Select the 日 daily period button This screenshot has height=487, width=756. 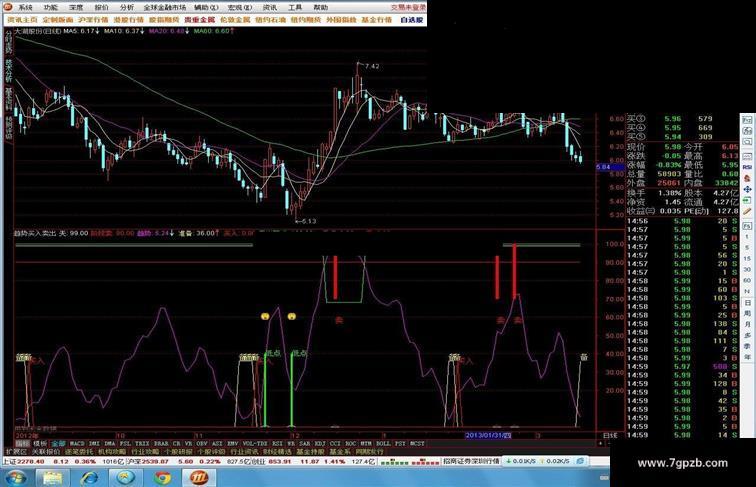(747, 302)
